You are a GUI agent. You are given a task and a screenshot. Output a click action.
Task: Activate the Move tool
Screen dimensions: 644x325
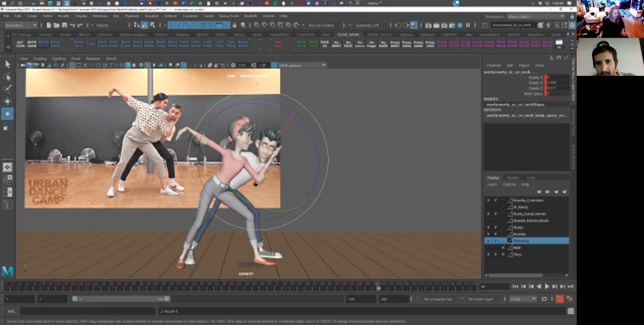coord(8,101)
